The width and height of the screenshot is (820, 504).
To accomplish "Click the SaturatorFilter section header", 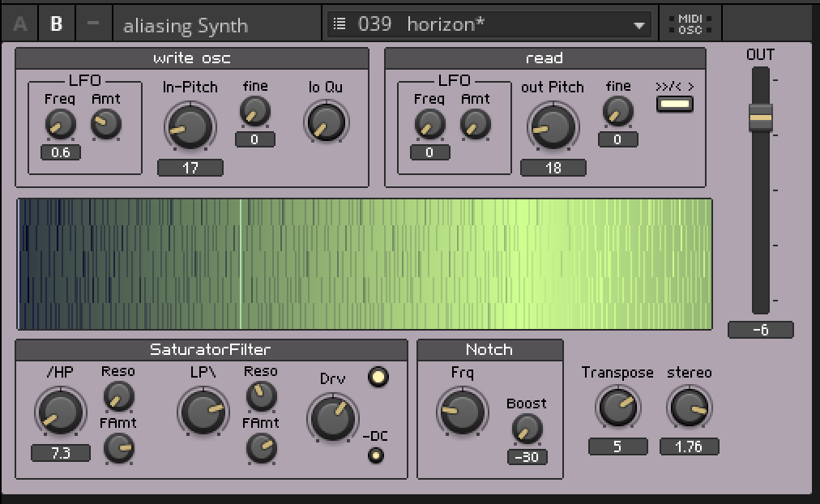I will click(211, 350).
